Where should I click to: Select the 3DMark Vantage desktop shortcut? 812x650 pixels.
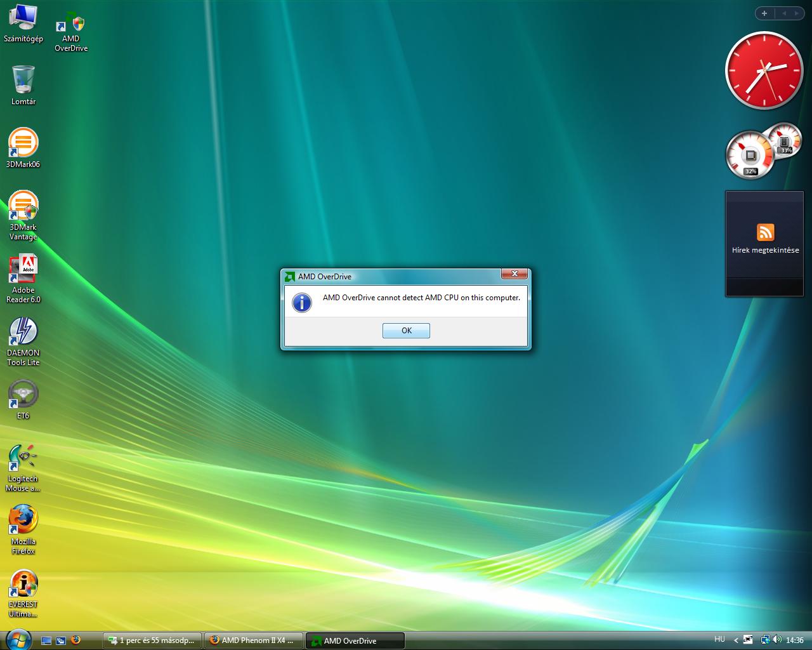(23, 216)
